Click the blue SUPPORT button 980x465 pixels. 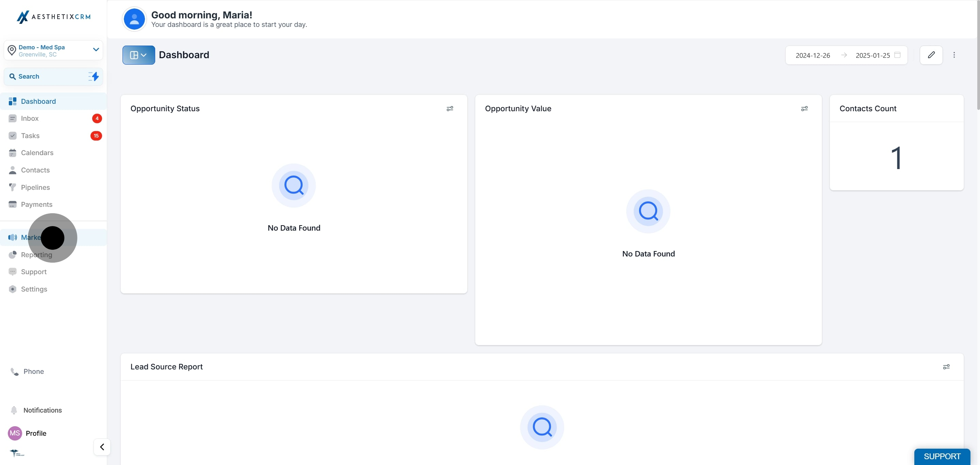942,456
